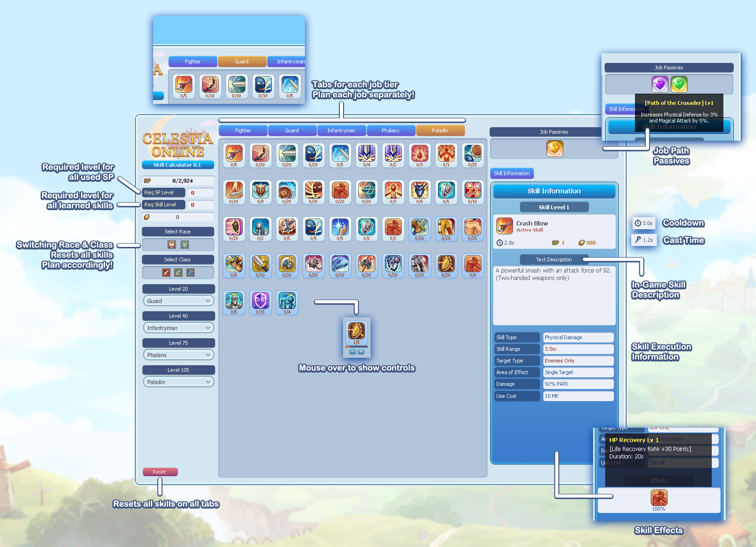Click the red demon mask skill icon (0/25)
Screen dimensions: 756x547
(x=313, y=190)
